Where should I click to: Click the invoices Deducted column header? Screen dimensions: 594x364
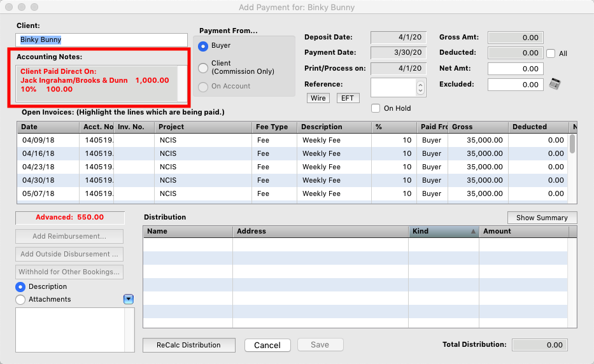(539, 127)
